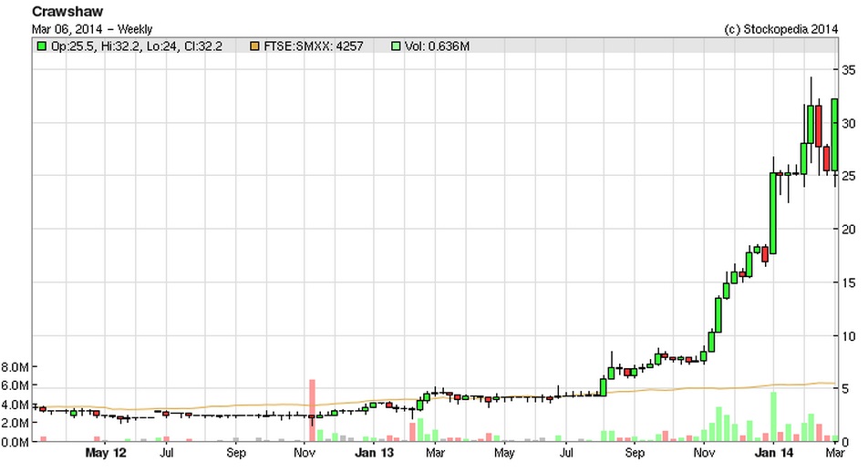Click the 'Vol: 0.636M' legend label
Image resolution: width=868 pixels, height=472 pixels.
(437, 46)
